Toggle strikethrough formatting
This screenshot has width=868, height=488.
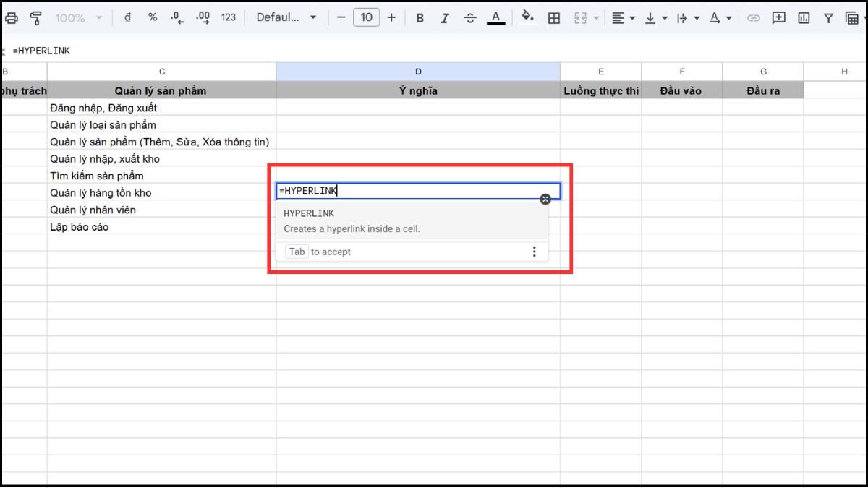pyautogui.click(x=470, y=17)
